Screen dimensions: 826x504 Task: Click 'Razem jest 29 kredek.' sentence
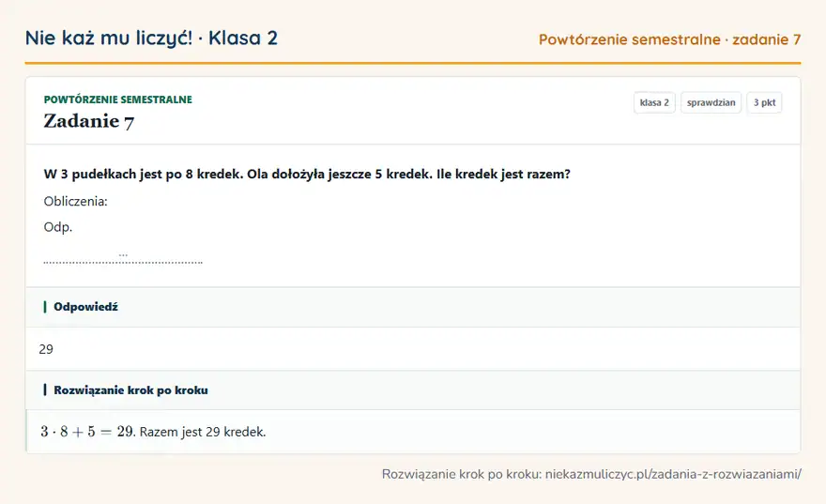203,432
